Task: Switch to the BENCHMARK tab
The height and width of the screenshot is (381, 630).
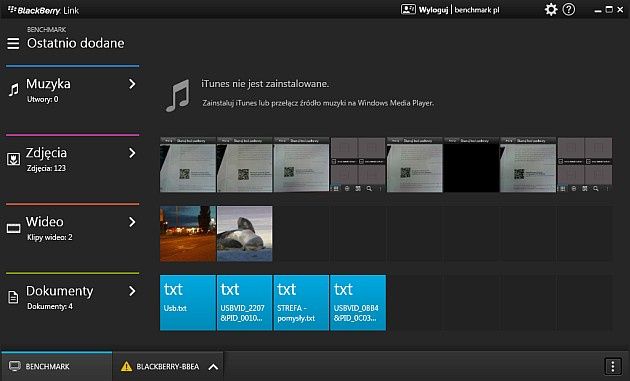Action: 57,366
